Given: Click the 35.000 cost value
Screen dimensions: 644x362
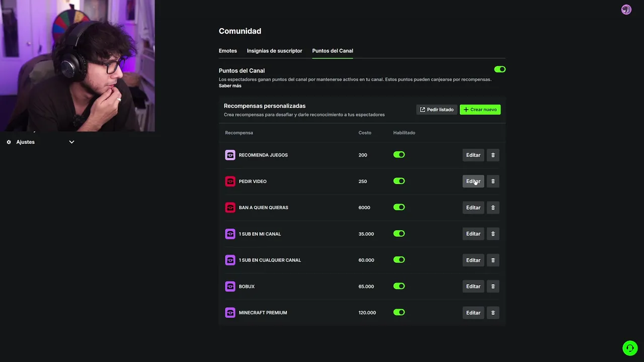Looking at the screenshot, I should tap(366, 234).
